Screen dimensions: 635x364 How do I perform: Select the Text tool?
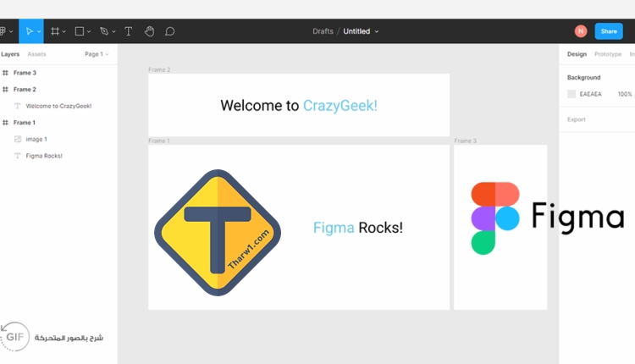pyautogui.click(x=129, y=31)
